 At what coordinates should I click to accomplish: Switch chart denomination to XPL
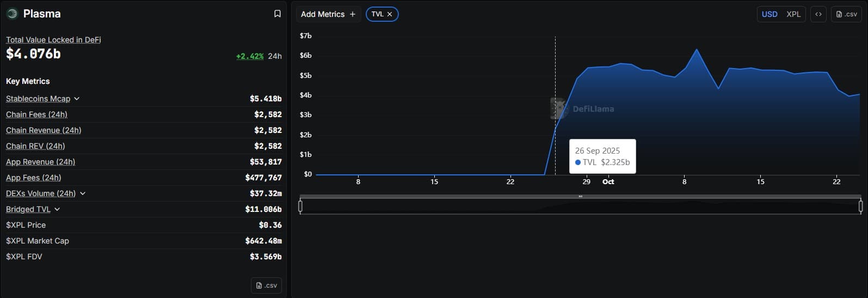[x=793, y=14]
